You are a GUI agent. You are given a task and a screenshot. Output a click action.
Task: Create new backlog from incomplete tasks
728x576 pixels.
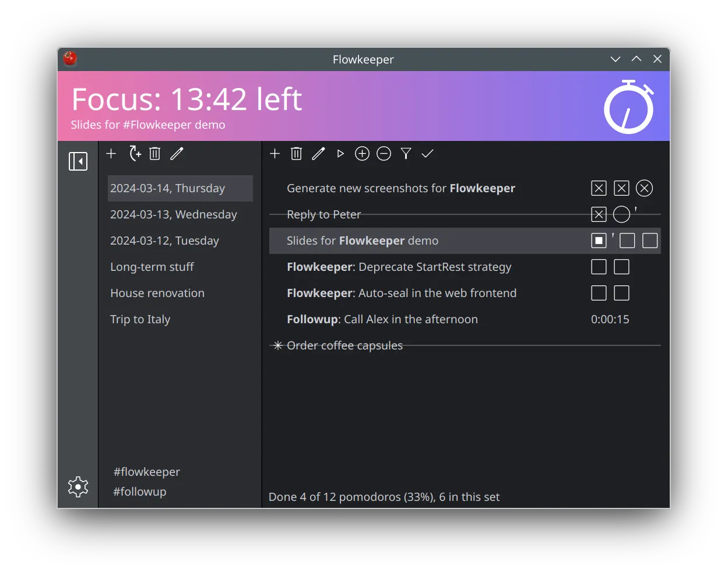(x=135, y=153)
